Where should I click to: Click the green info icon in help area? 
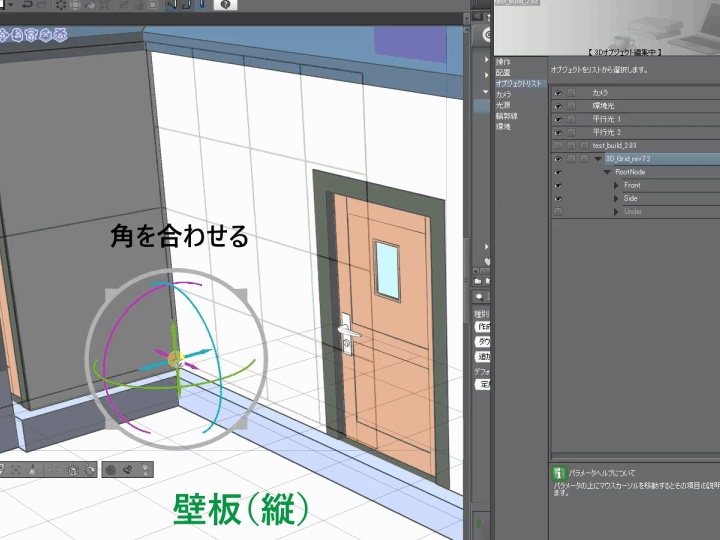(559, 472)
